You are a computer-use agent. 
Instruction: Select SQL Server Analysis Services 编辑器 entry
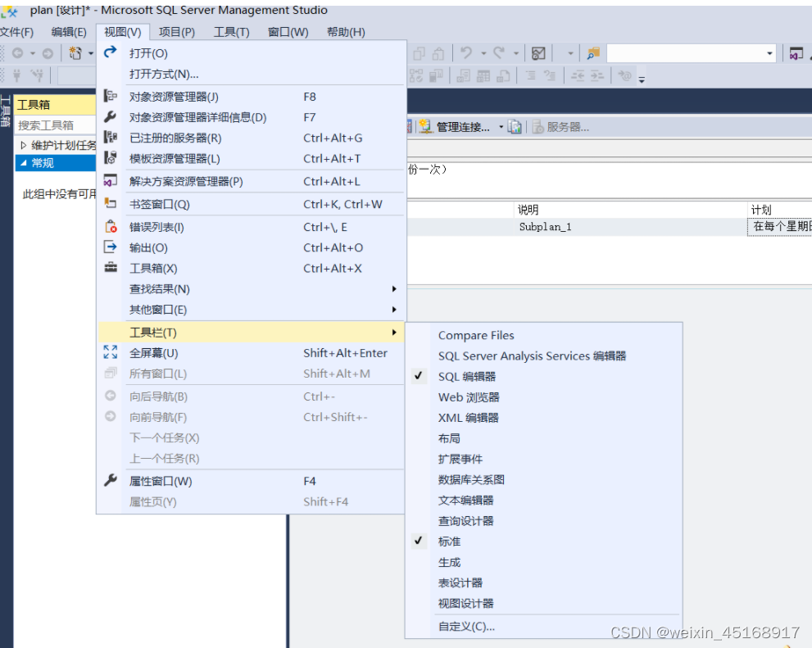click(x=533, y=356)
